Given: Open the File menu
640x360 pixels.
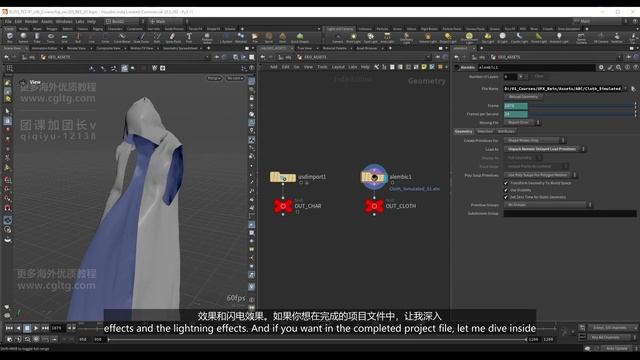Looking at the screenshot, I should pos(8,21).
